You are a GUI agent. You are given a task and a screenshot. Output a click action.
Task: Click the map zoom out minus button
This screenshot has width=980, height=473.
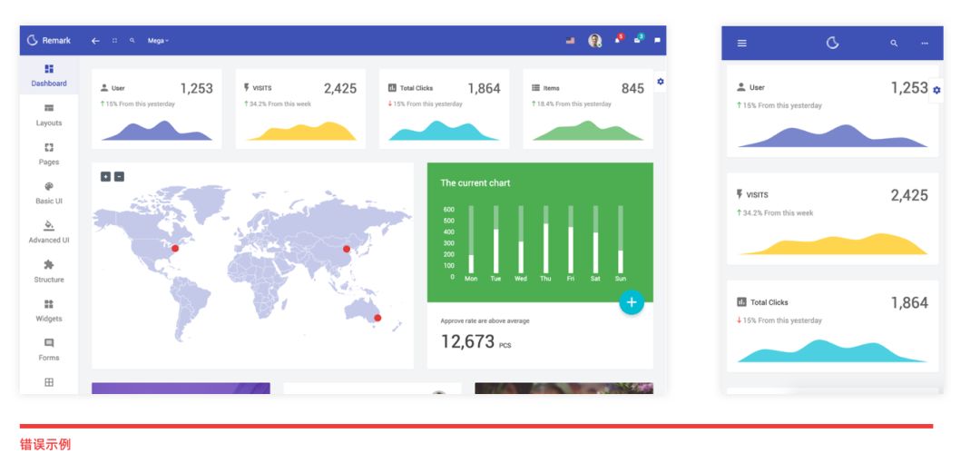[119, 176]
